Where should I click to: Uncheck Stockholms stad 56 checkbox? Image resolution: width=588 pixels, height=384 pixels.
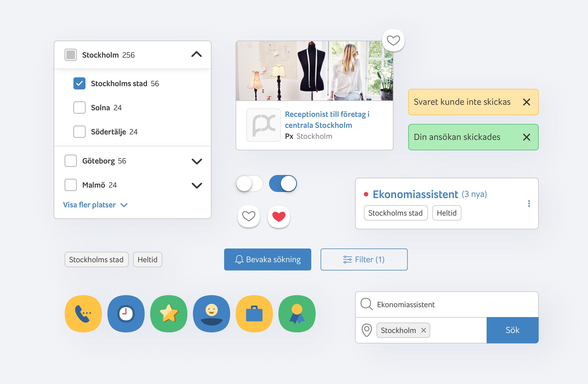[79, 84]
